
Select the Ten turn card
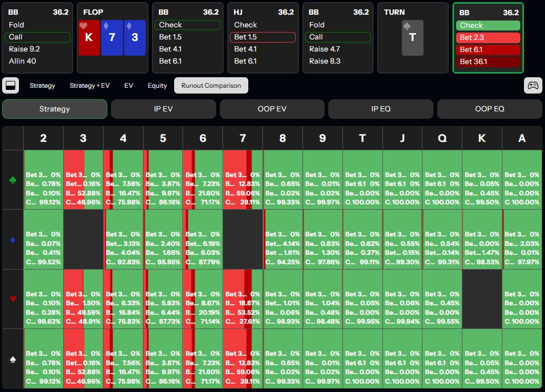[x=412, y=37]
